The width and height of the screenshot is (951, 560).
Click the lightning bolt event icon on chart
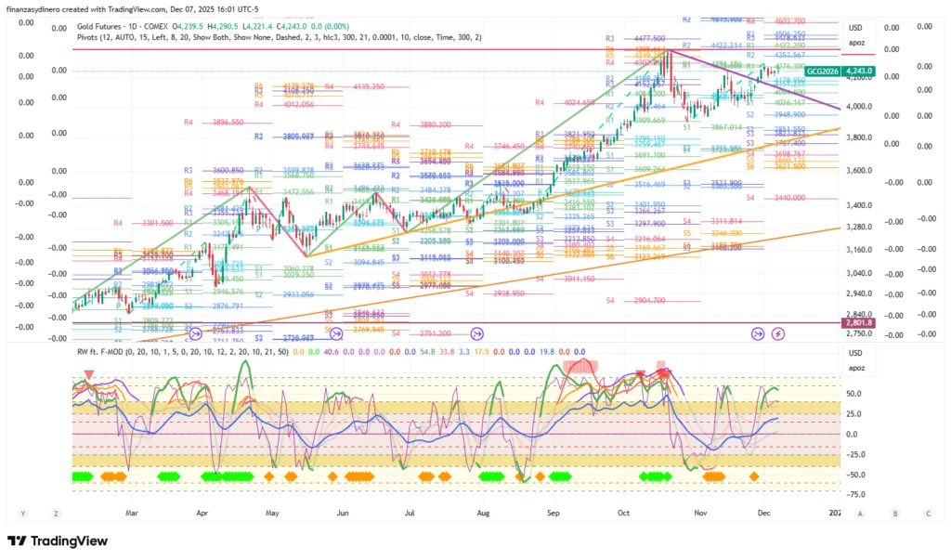click(x=778, y=333)
